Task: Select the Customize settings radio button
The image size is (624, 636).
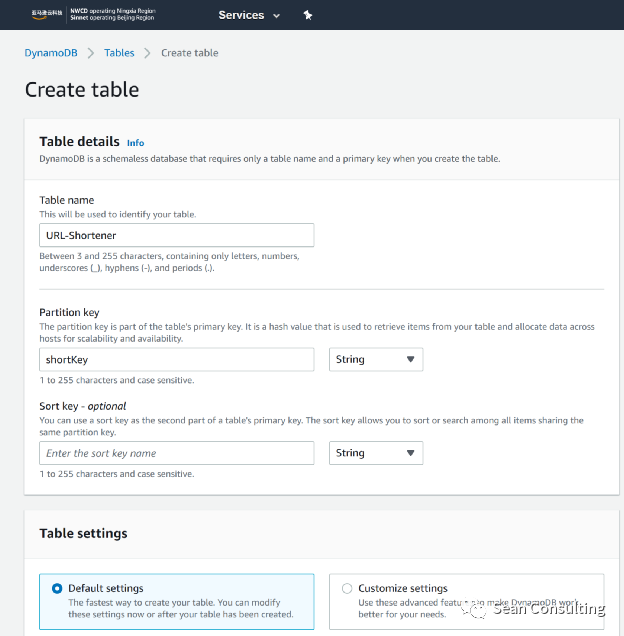Action: pyautogui.click(x=347, y=588)
